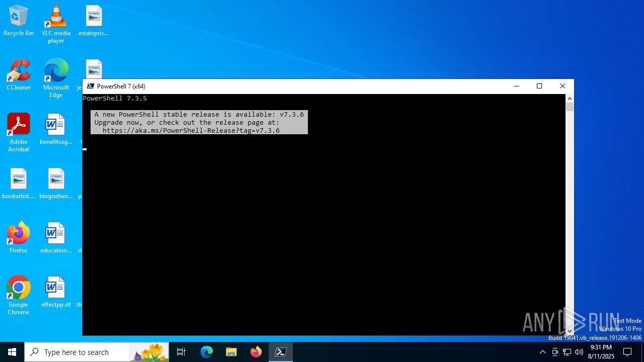The width and height of the screenshot is (644, 362).
Task: Click the aka.ms PowerShell-Release URL text
Action: pyautogui.click(x=191, y=130)
